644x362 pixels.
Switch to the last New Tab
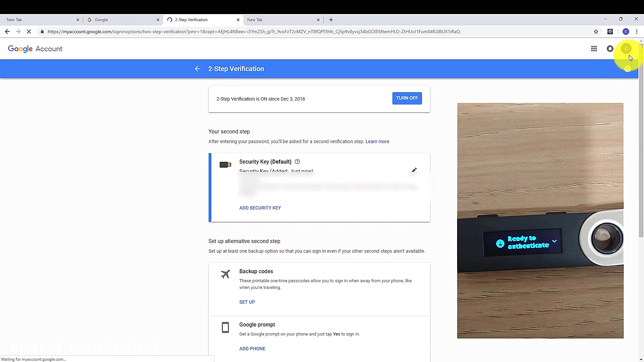[283, 20]
